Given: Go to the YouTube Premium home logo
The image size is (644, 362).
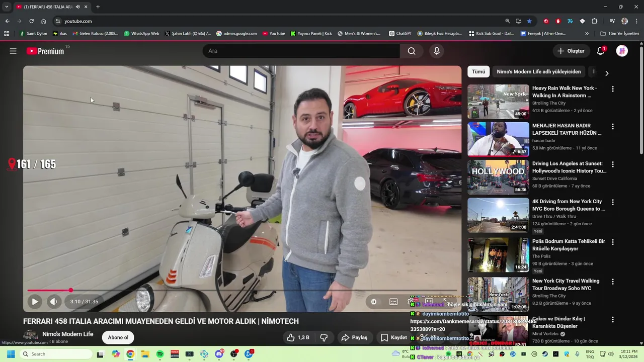Looking at the screenshot, I should (45, 51).
